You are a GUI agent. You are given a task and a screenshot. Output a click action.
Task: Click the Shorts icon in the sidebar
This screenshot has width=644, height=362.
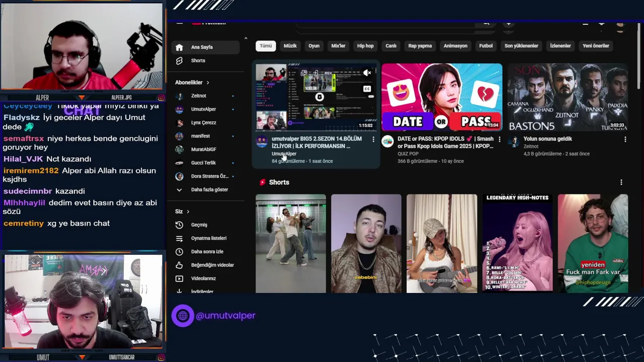click(179, 60)
